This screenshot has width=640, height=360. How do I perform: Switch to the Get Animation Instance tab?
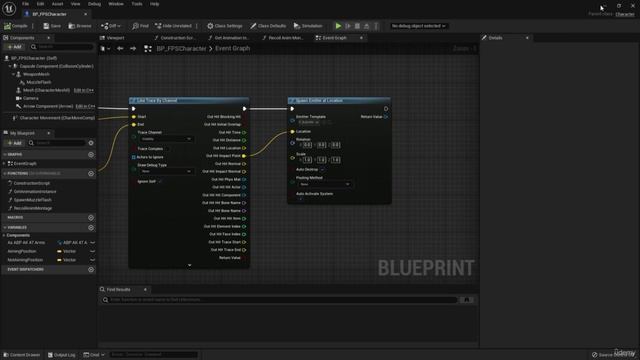click(x=231, y=38)
